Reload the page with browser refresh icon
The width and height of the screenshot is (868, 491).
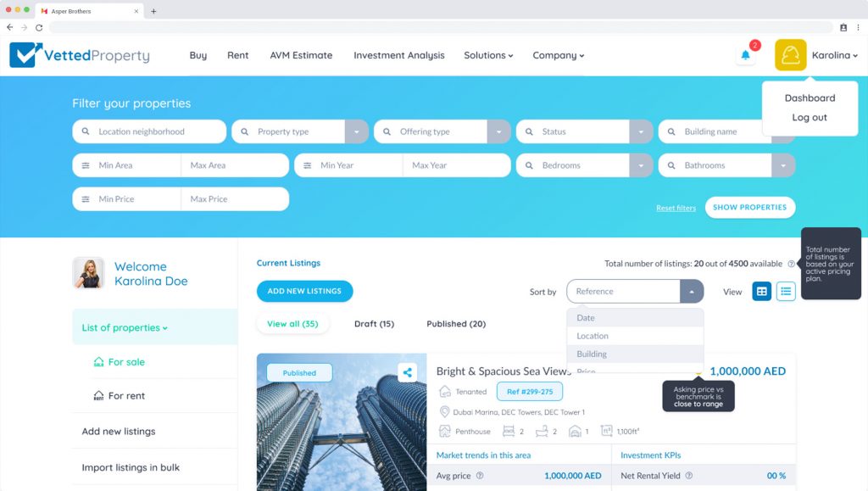39,27
